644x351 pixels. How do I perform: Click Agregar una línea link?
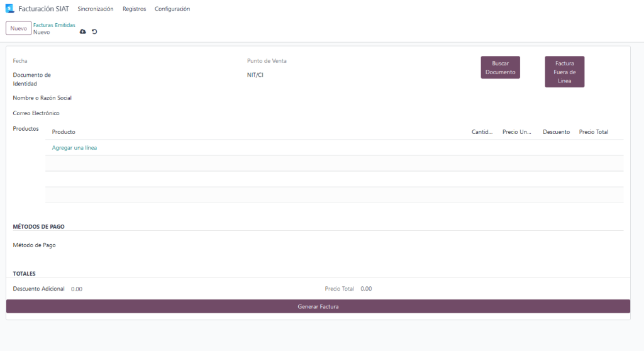click(x=74, y=148)
